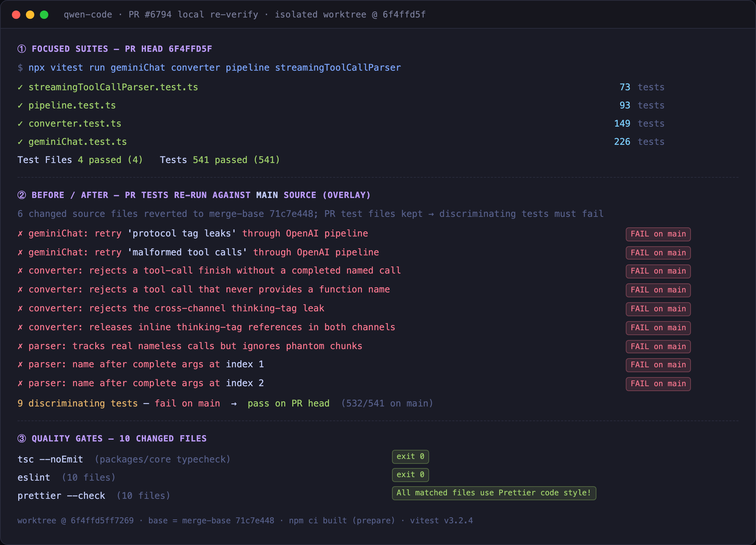Click the 'eslint' gate label
This screenshot has width=756, height=545.
[34, 477]
